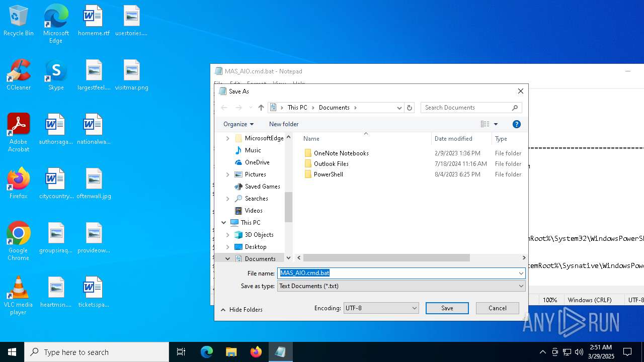Open Edge from the taskbar
Screen dimensions: 644x362
pyautogui.click(x=207, y=352)
